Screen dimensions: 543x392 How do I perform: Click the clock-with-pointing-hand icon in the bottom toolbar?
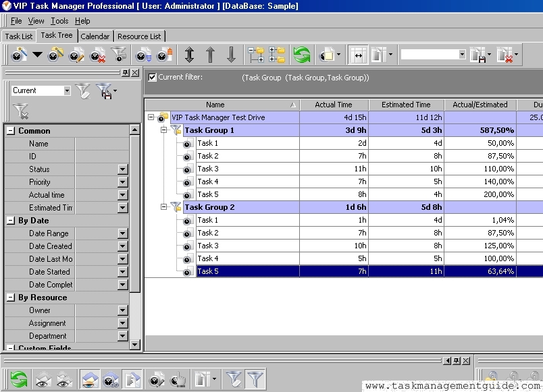(x=178, y=379)
